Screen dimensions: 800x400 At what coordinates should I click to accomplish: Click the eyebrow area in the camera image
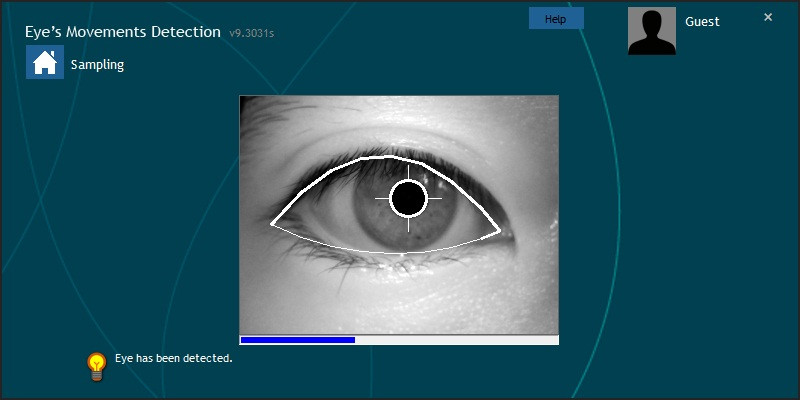point(400,108)
